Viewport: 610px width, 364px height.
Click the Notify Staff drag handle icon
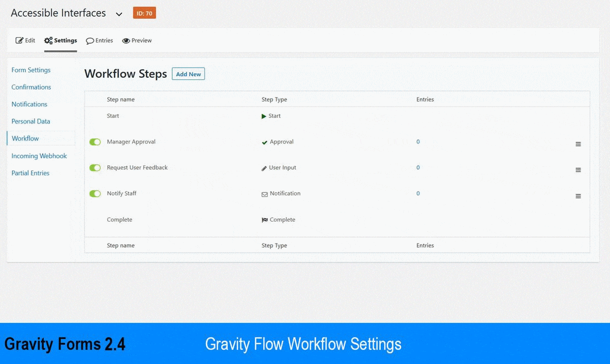578,196
